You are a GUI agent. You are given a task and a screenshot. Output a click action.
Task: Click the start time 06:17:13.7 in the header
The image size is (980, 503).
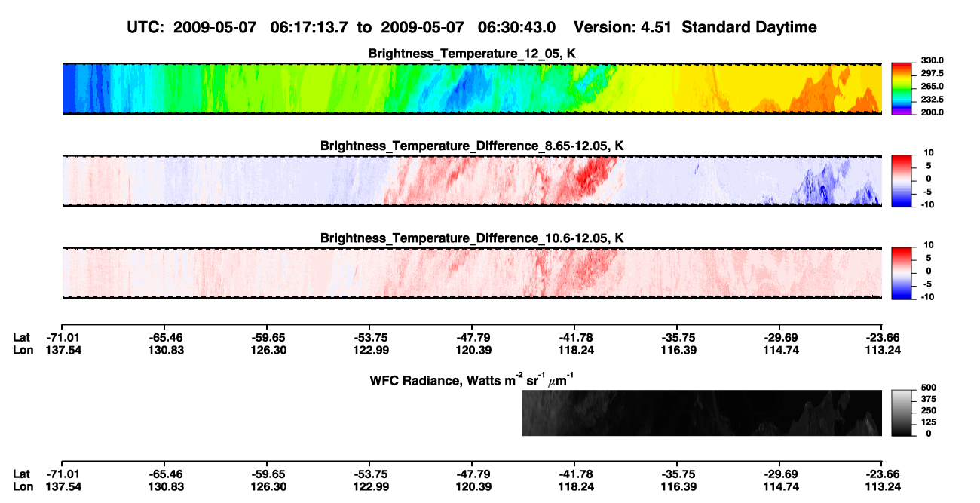click(311, 27)
